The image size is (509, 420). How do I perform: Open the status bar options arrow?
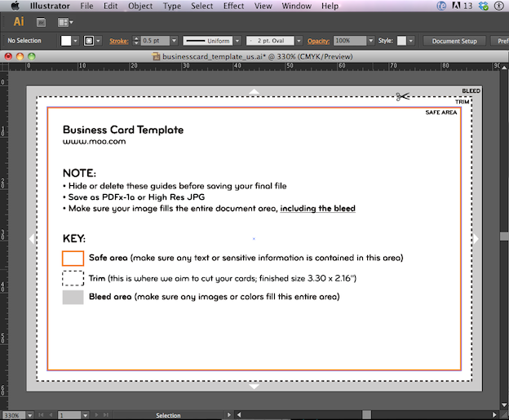coord(229,415)
